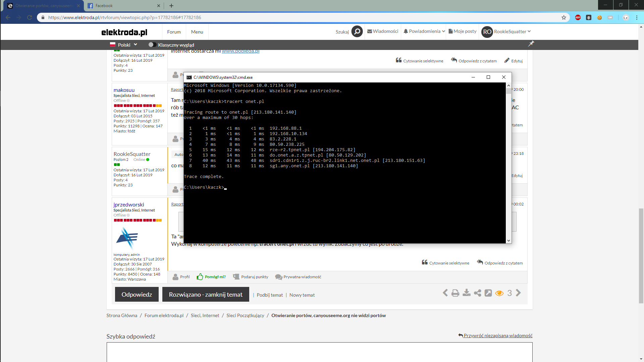Open Sieci, Internet breadcrumb

coord(205,315)
